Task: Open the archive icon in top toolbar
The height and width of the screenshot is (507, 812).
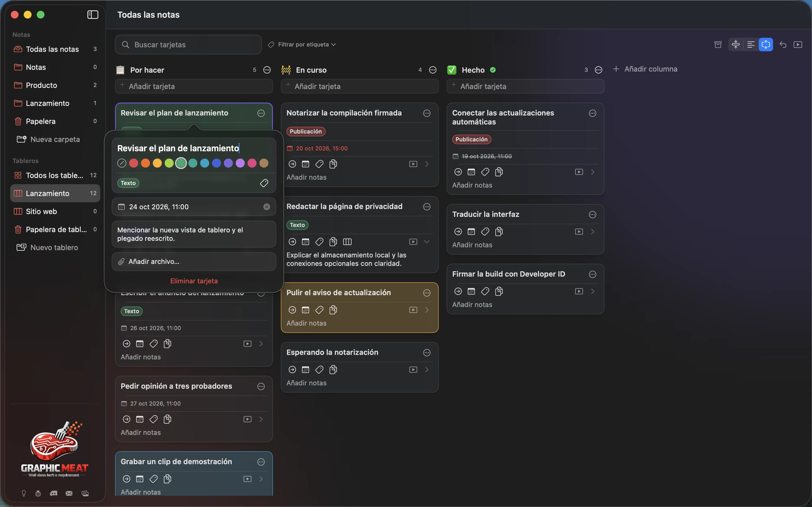Action: pyautogui.click(x=718, y=45)
